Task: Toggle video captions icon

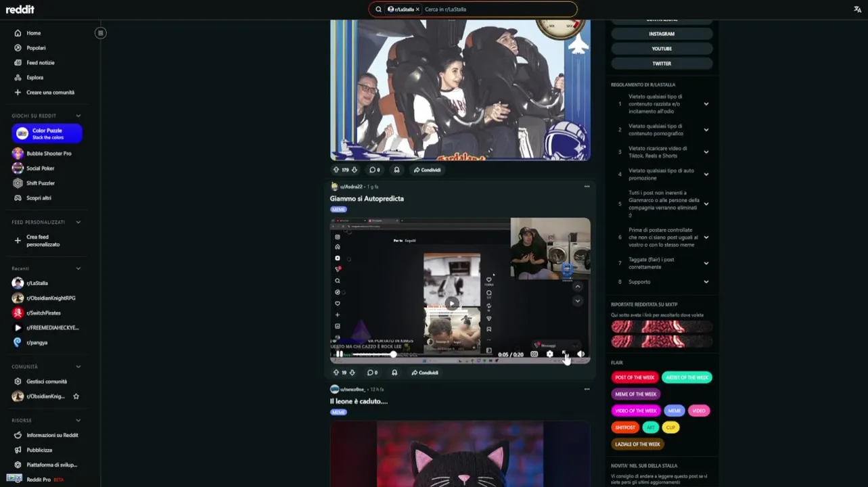Action: tap(534, 354)
